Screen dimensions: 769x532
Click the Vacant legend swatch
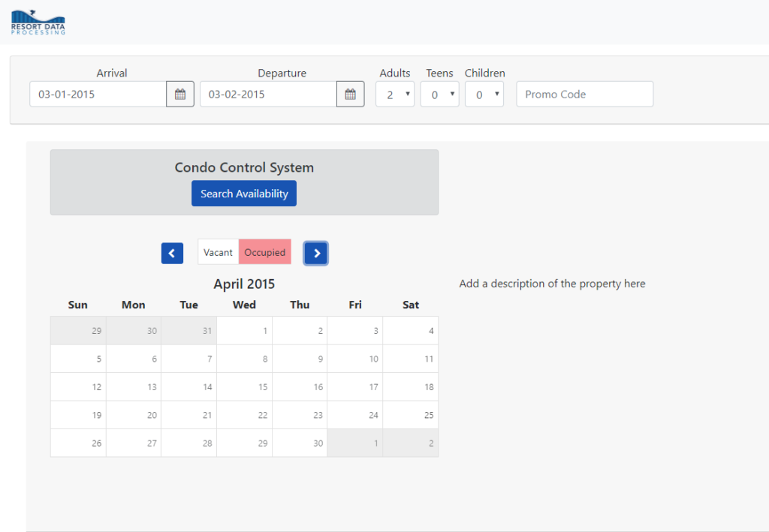219,252
